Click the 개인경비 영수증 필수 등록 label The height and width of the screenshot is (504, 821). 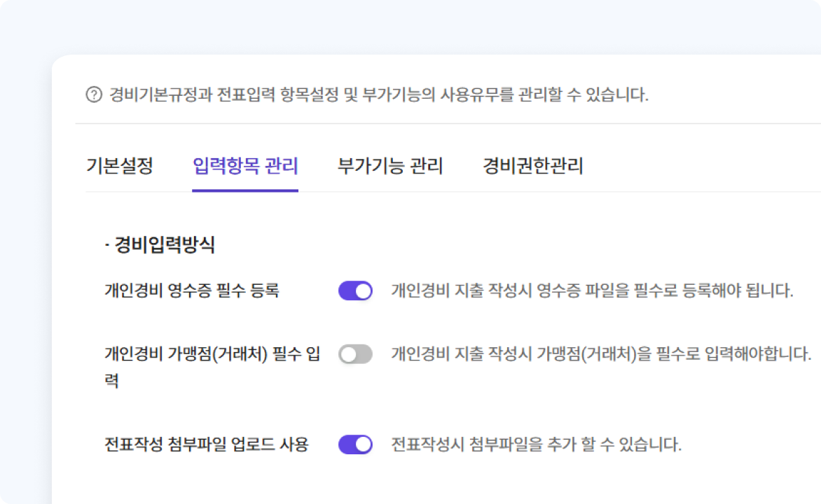pos(191,290)
